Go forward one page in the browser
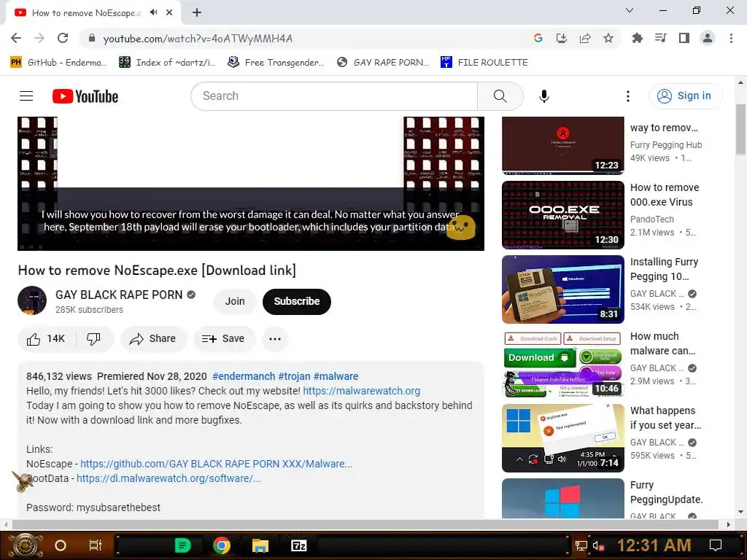Screen dimensions: 747x560 (39, 38)
